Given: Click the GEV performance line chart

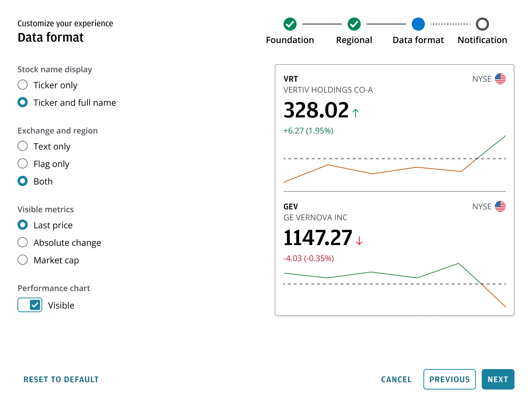Looking at the screenshot, I should point(395,285).
